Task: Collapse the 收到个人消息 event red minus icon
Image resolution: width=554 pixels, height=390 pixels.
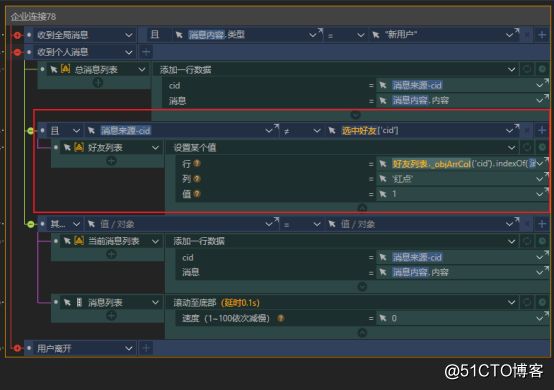Action: tap(17, 52)
